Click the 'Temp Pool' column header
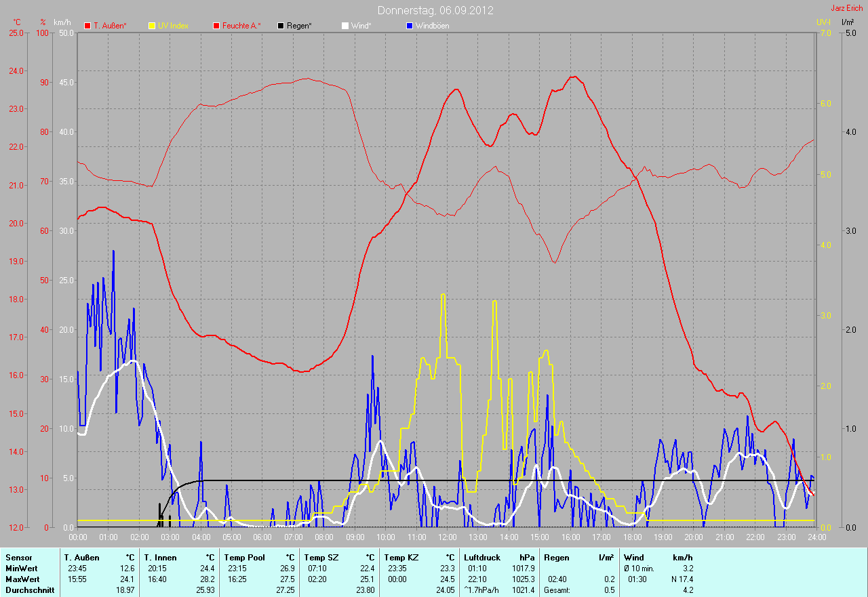The width and height of the screenshot is (868, 597). (245, 558)
